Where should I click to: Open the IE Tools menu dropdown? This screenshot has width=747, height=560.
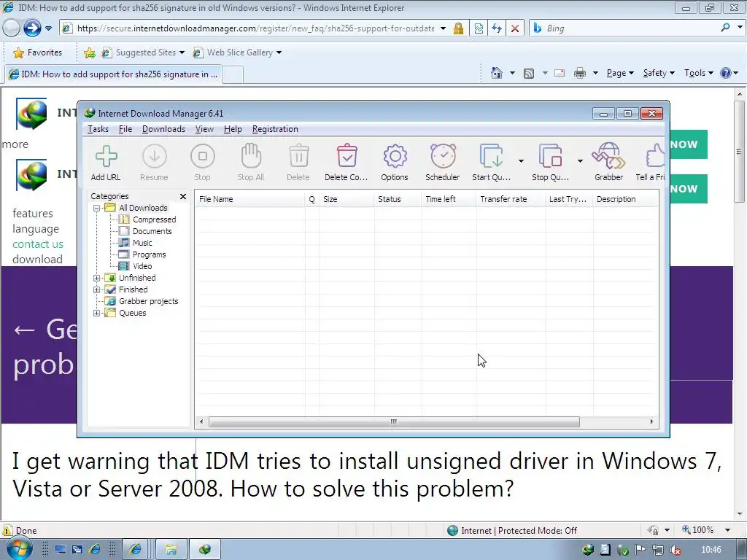point(698,73)
